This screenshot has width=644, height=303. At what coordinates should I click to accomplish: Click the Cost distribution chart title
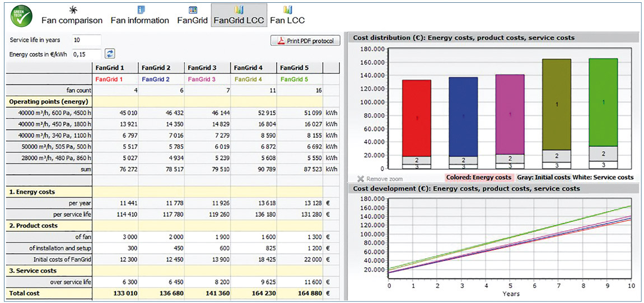(x=464, y=38)
